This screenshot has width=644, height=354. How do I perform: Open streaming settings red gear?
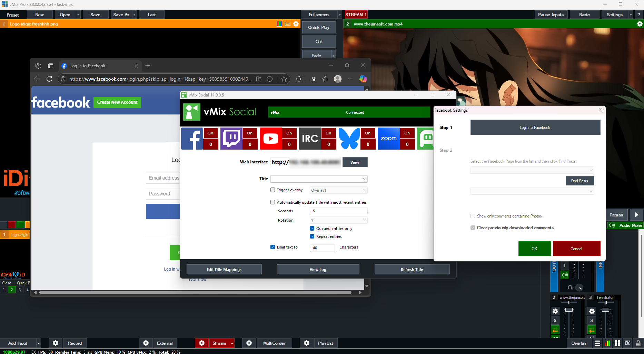click(202, 343)
